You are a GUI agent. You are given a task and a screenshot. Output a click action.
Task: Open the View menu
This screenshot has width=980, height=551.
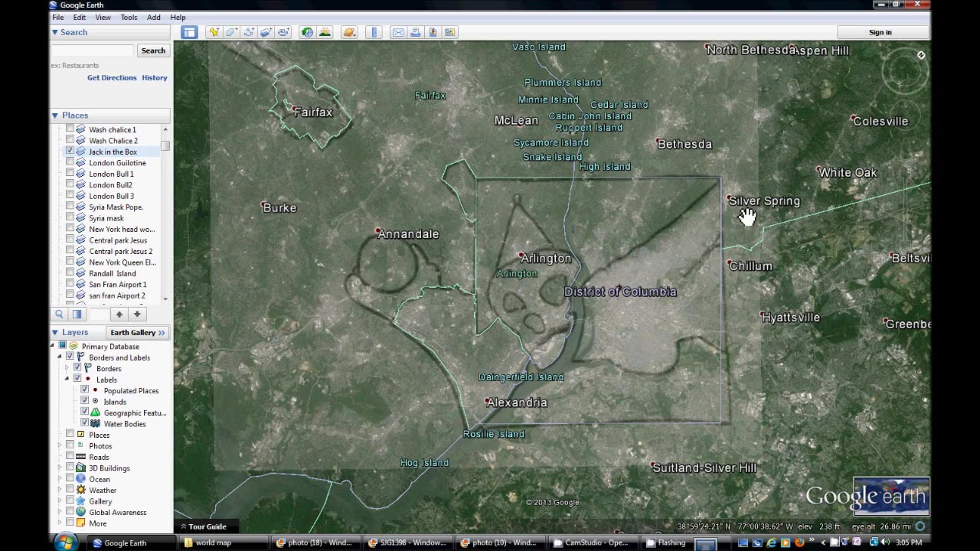pyautogui.click(x=103, y=17)
